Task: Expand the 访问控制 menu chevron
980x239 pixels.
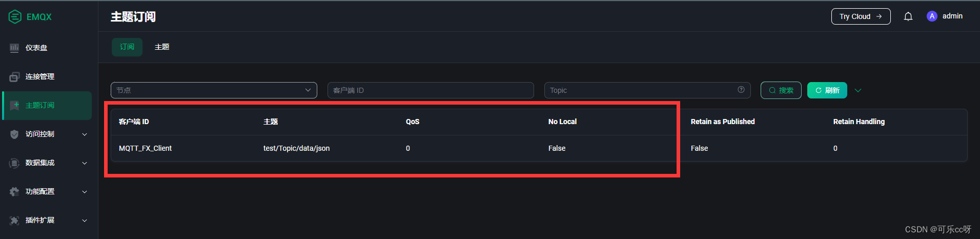Action: point(85,134)
